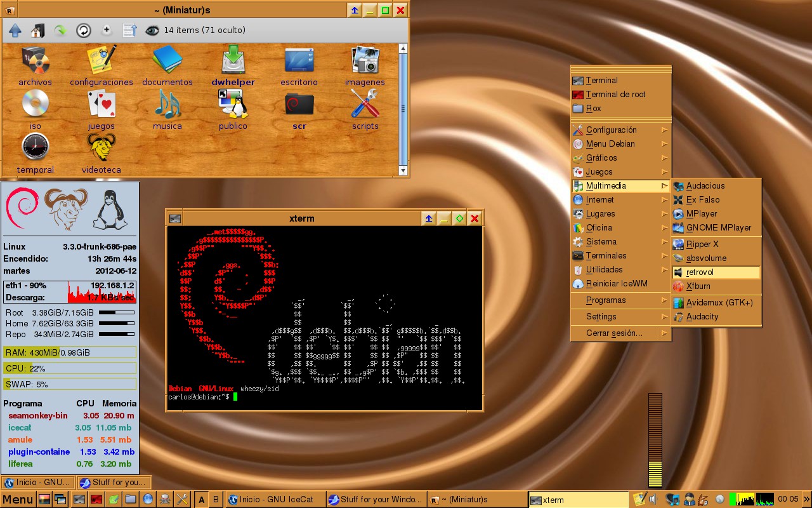Expand the Configuración submenu
Viewport: 812px width, 508px height.
[x=620, y=130]
